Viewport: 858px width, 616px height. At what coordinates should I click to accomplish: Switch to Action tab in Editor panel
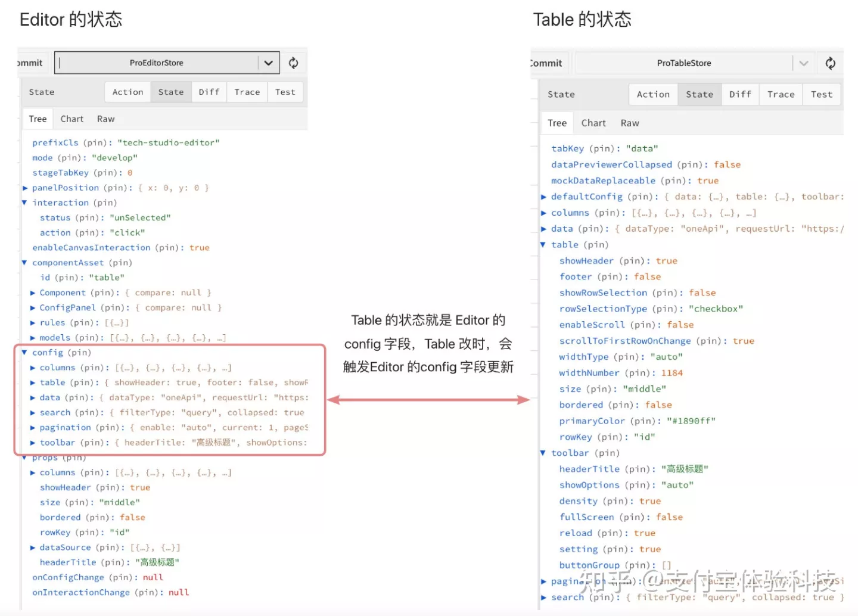128,92
